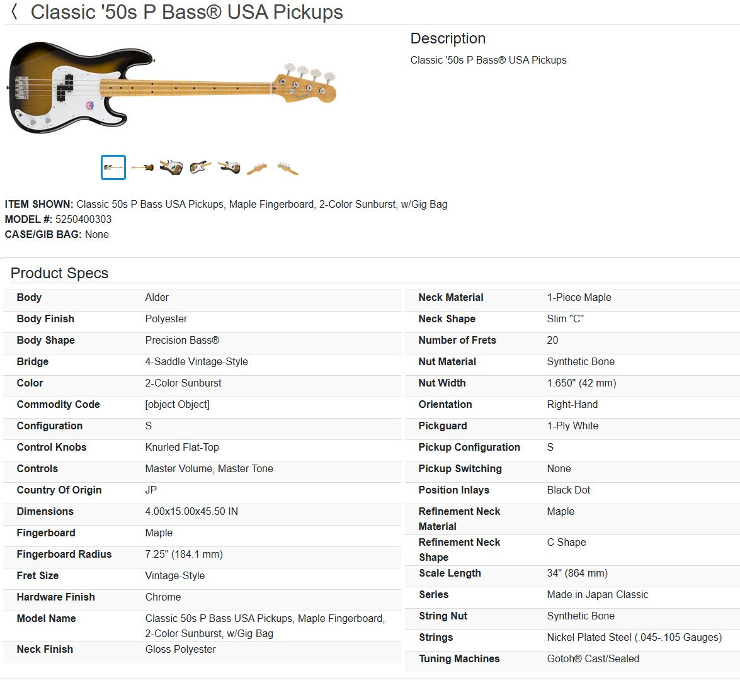Select the second thumbnail showing bass back
The height and width of the screenshot is (700, 740).
[142, 167]
